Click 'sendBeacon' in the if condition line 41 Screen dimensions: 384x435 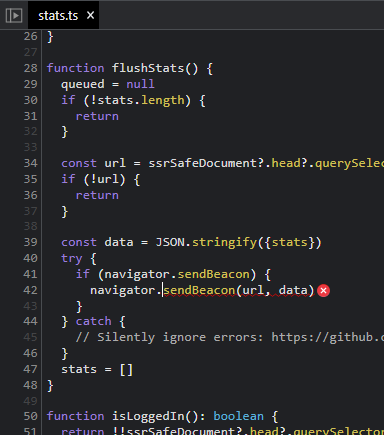click(213, 274)
